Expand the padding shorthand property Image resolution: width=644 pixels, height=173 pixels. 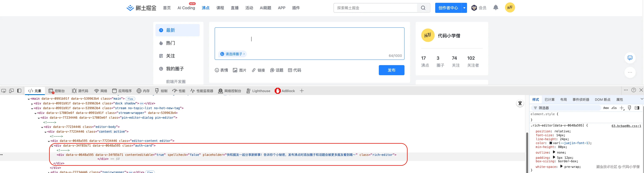[554, 157]
